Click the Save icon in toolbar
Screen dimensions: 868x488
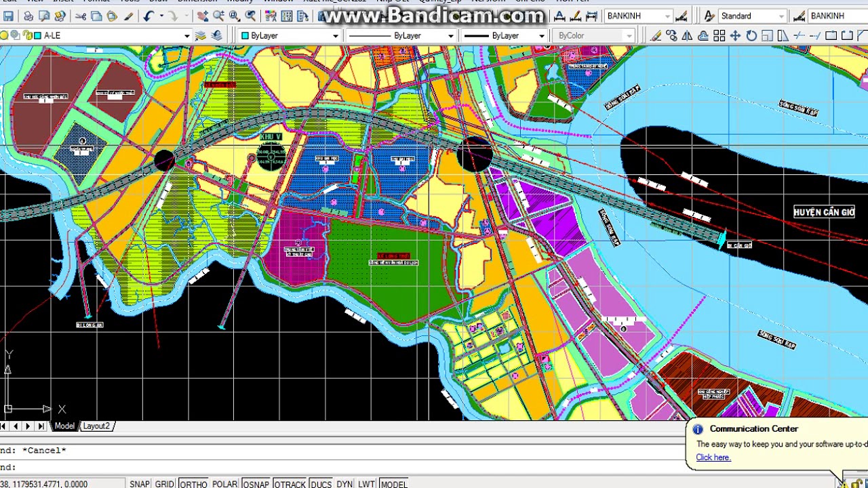pyautogui.click(x=9, y=16)
